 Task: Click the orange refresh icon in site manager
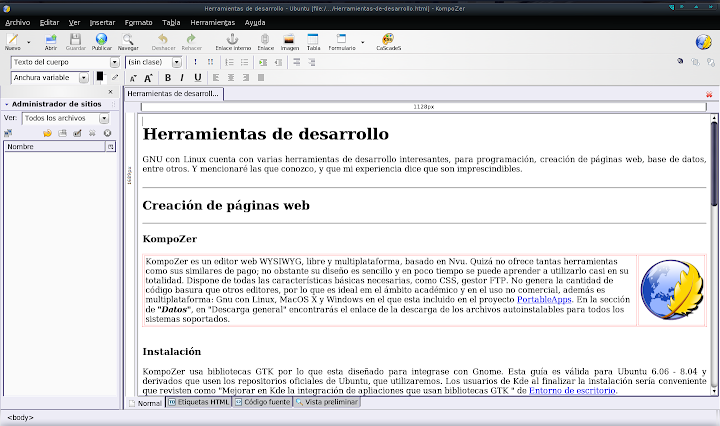47,133
